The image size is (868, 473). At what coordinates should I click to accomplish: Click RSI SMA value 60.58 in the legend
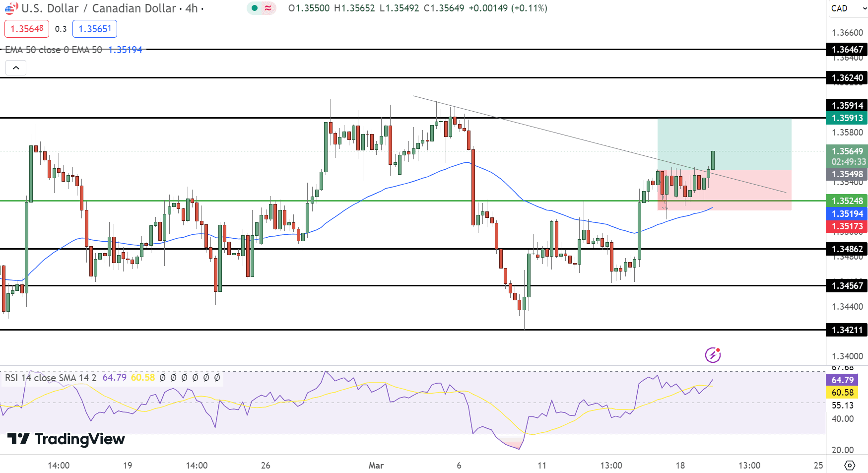[143, 378]
